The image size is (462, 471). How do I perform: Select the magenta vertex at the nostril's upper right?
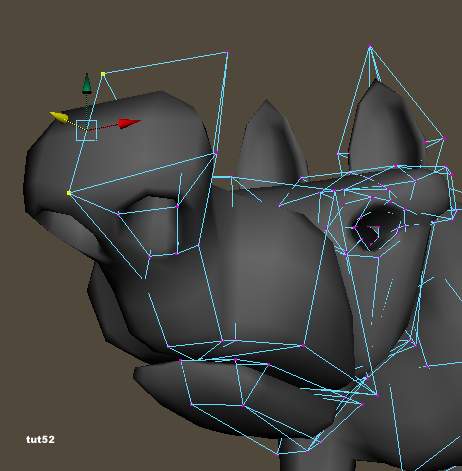178,206
